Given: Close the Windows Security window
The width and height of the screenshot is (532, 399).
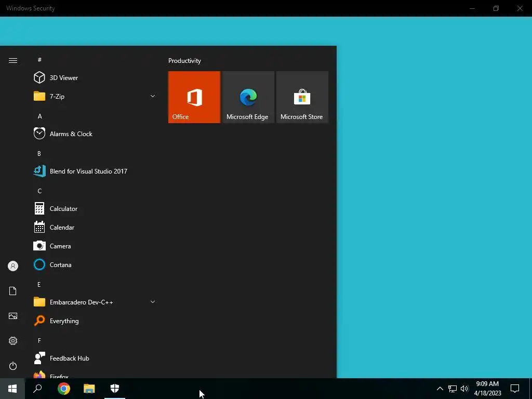Looking at the screenshot, I should 520,8.
